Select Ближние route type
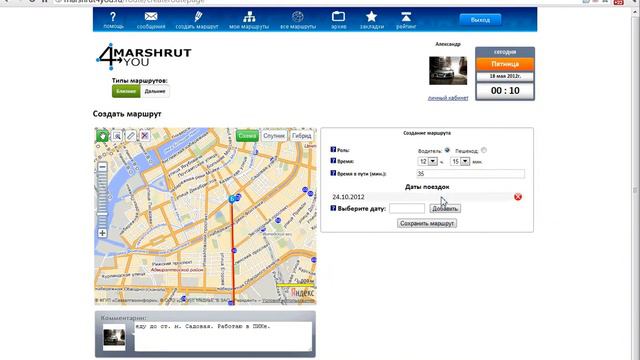Viewport: 640px width, 360px height. 126,91
